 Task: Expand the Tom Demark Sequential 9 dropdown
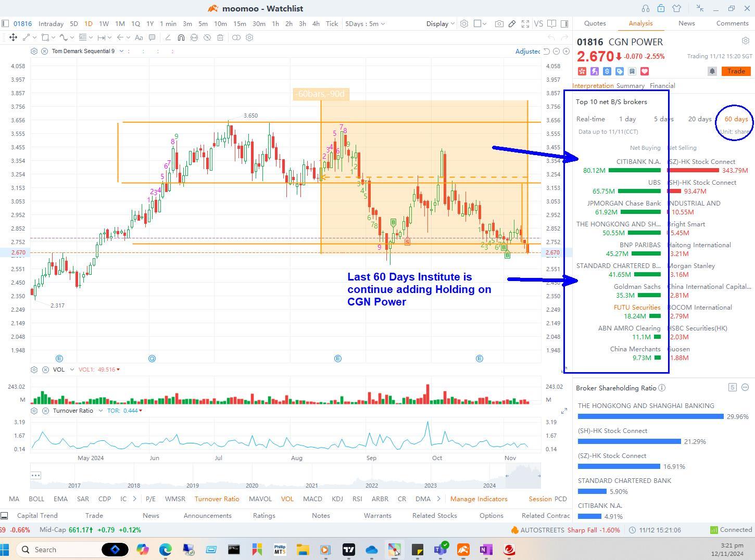pos(121,51)
